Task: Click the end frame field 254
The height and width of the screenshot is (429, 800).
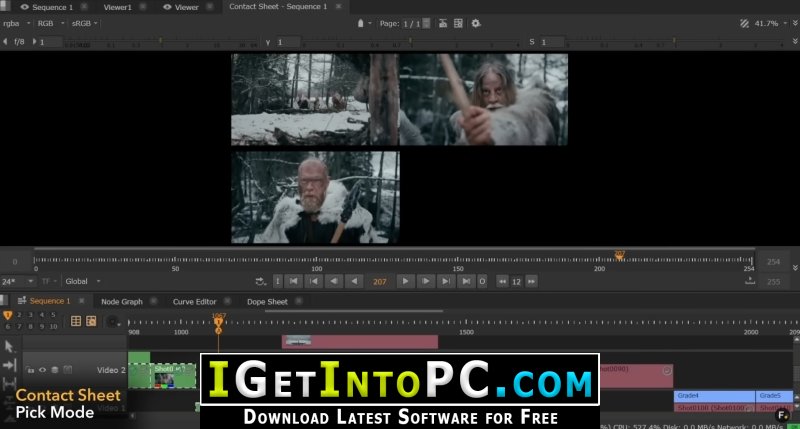Action: click(x=773, y=262)
